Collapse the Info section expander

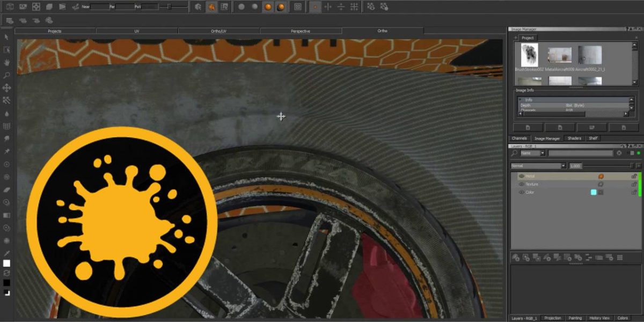tap(520, 100)
